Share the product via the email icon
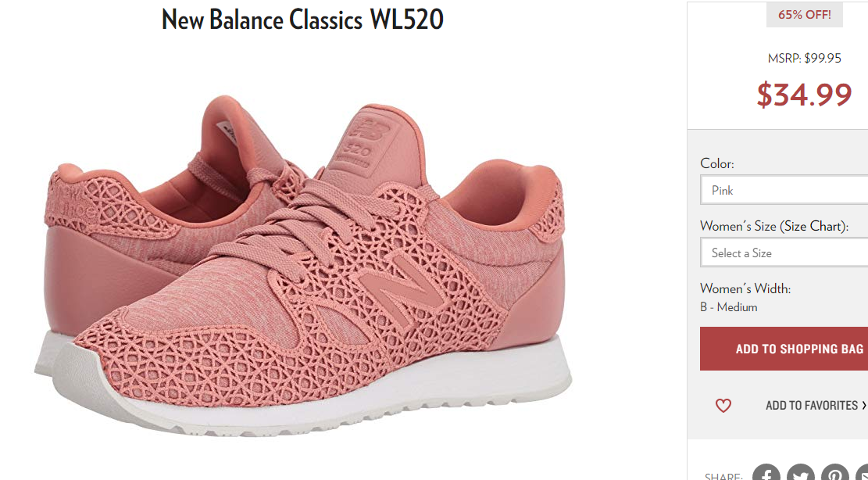This screenshot has width=868, height=480. [863, 472]
